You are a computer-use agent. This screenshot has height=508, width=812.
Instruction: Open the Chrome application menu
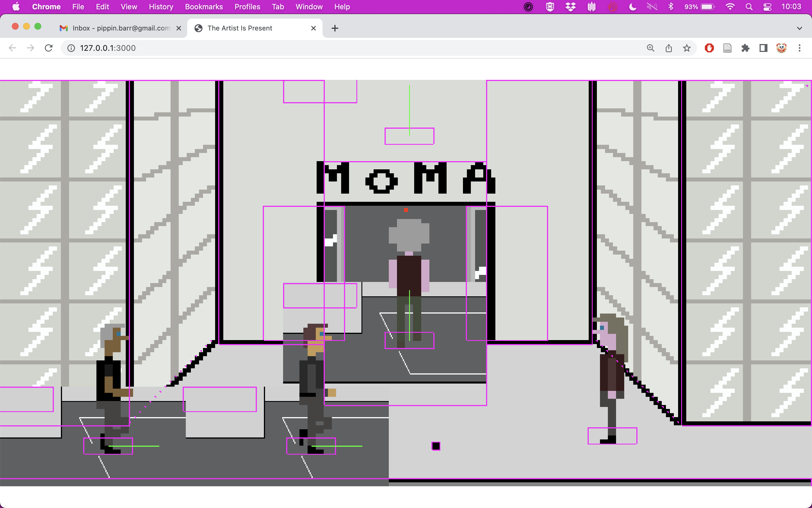[46, 7]
